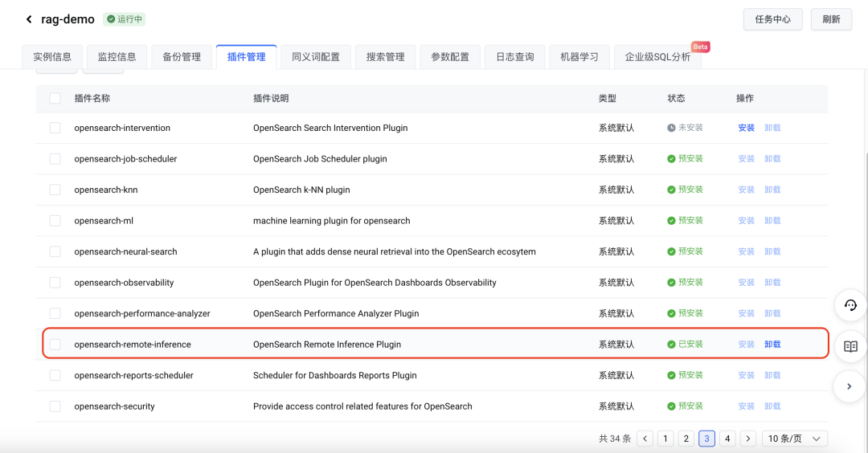The height and width of the screenshot is (453, 868).
Task: Click 卸载 for opensearch-intervention
Action: [772, 128]
